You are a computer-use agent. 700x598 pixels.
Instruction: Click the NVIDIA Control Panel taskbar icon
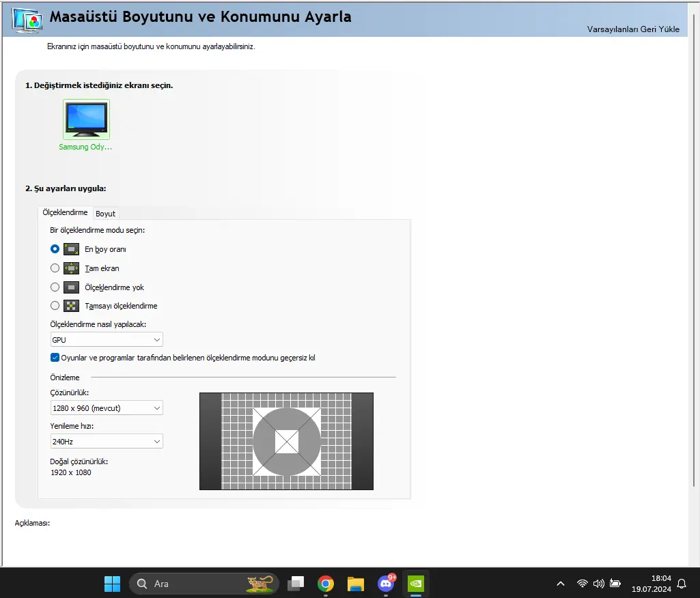416,584
